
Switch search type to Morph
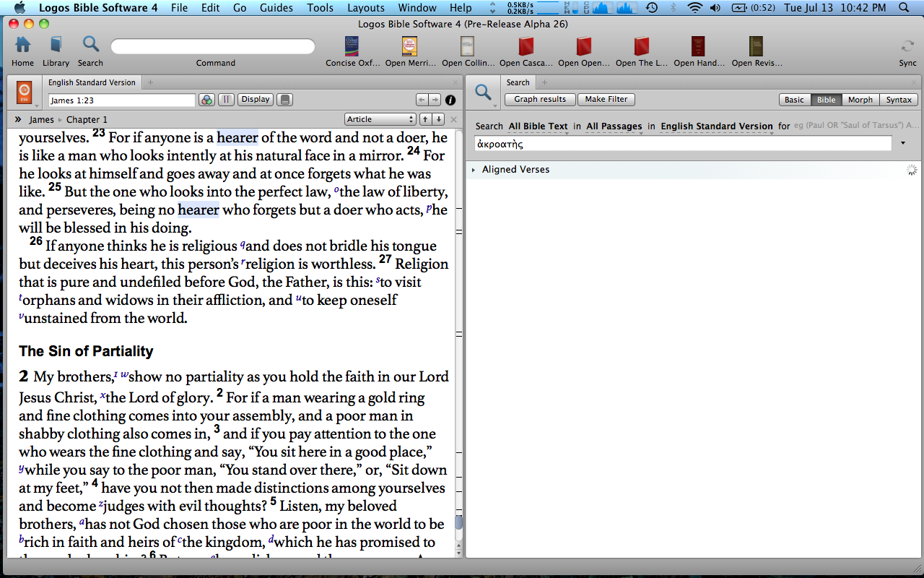(x=860, y=100)
